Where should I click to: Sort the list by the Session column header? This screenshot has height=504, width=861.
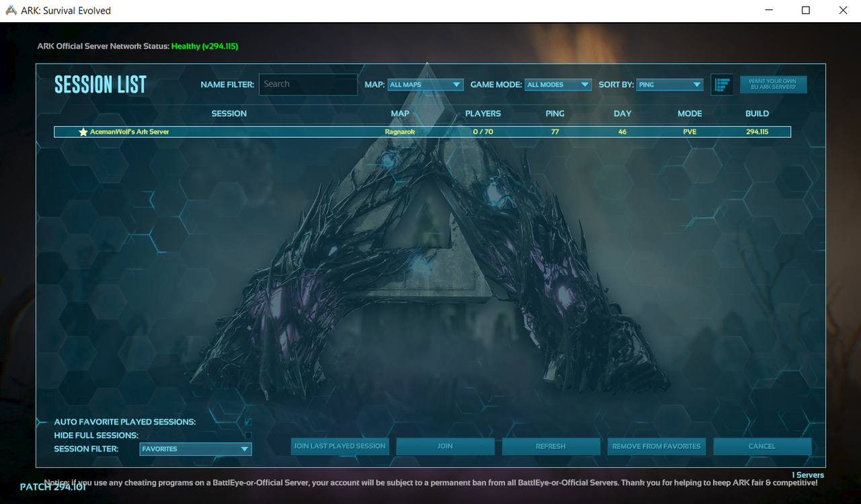click(x=229, y=114)
